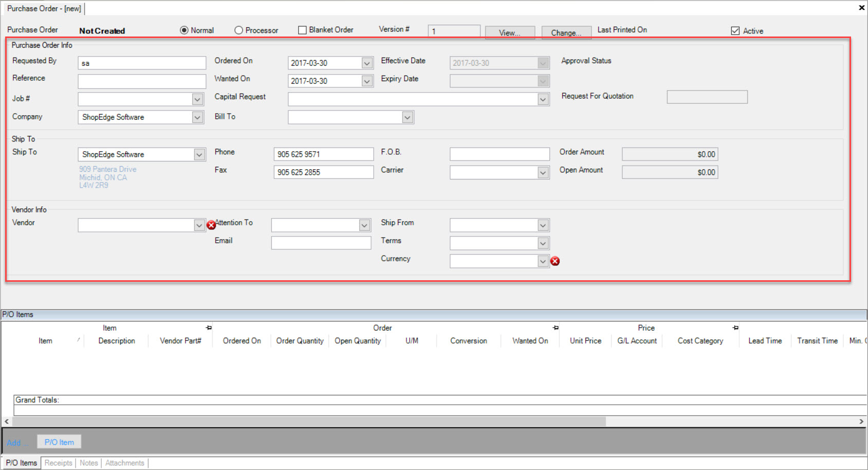Screen dimensions: 868x470
Task: Click the horizontal scrollbar in P/O Items grid
Action: (x=309, y=422)
